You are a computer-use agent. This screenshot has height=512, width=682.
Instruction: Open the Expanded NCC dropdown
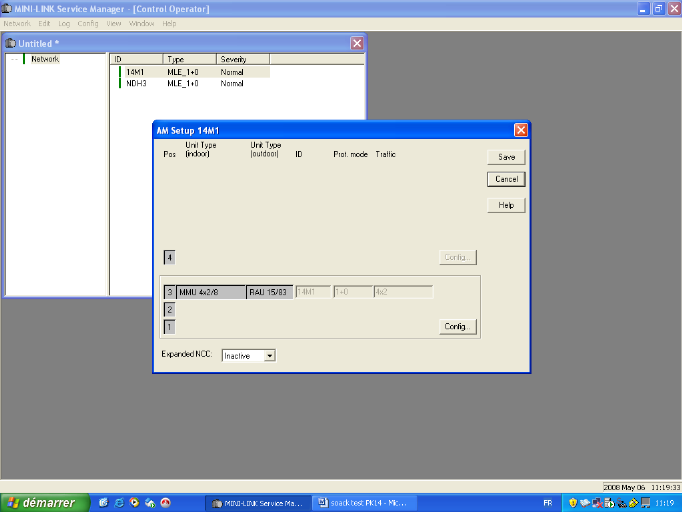coord(270,356)
